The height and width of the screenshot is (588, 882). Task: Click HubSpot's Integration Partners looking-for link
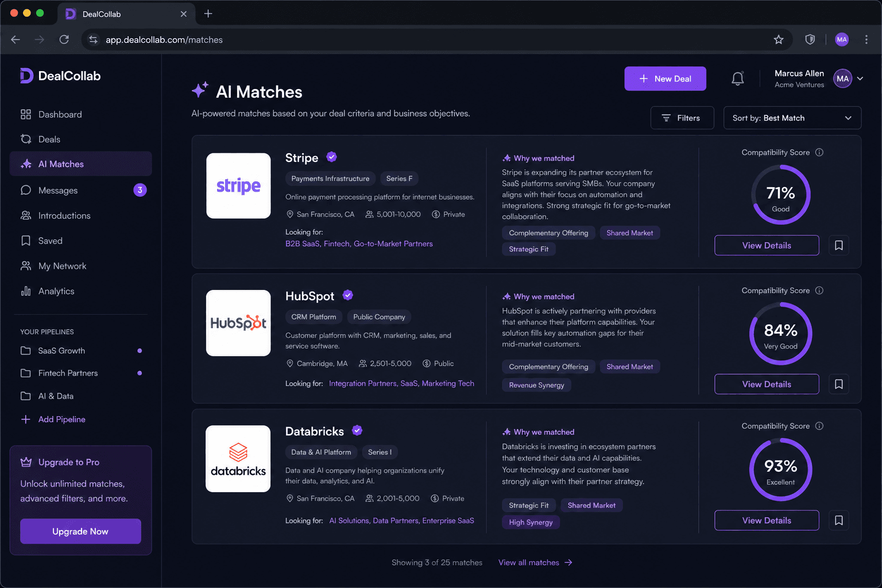coord(401,383)
